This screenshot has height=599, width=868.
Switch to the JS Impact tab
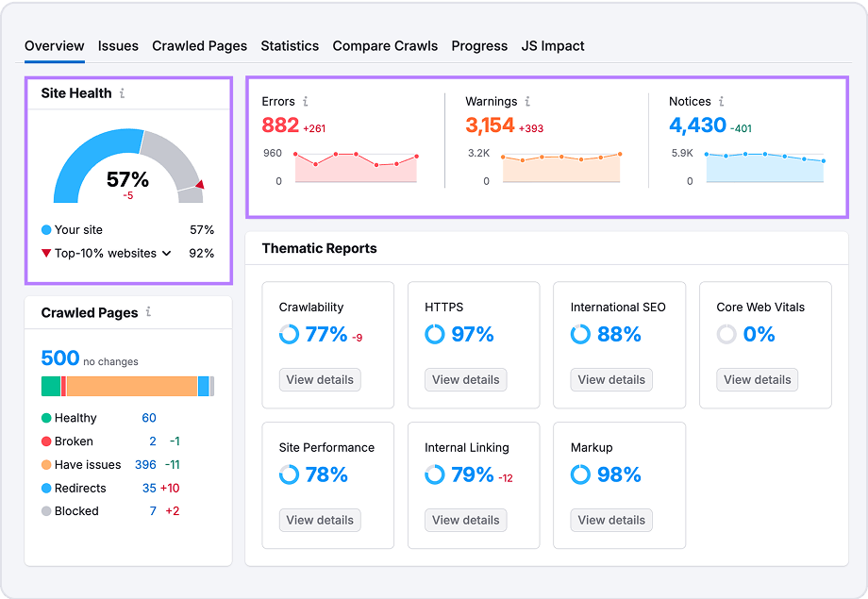click(553, 45)
